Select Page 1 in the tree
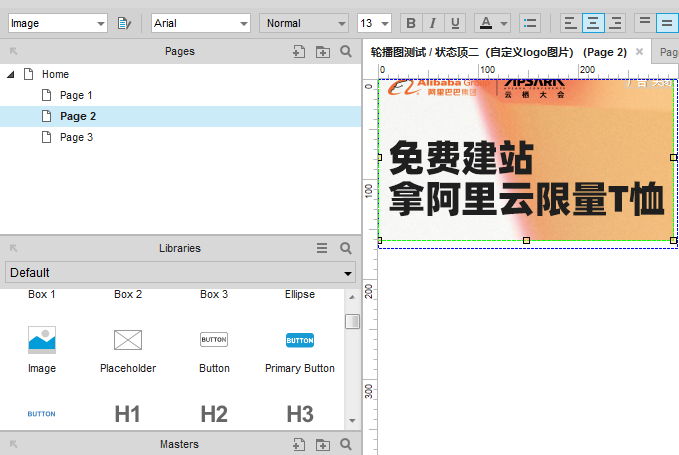Viewport: 679px width, 455px height. [76, 95]
